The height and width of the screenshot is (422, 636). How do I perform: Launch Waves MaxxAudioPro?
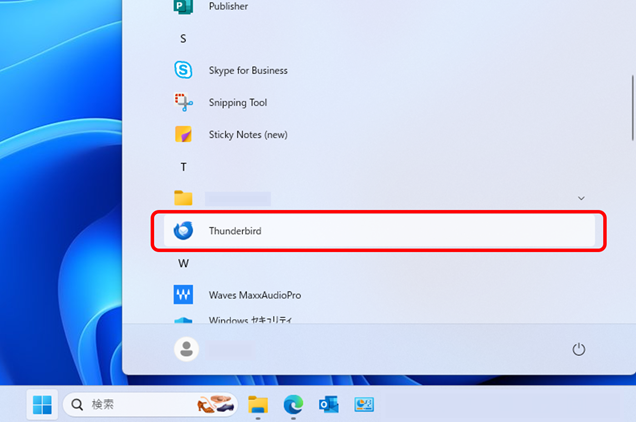[x=254, y=295]
